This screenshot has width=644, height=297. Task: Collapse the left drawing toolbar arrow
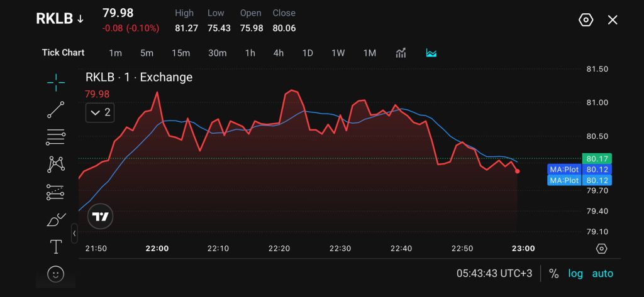(x=74, y=234)
